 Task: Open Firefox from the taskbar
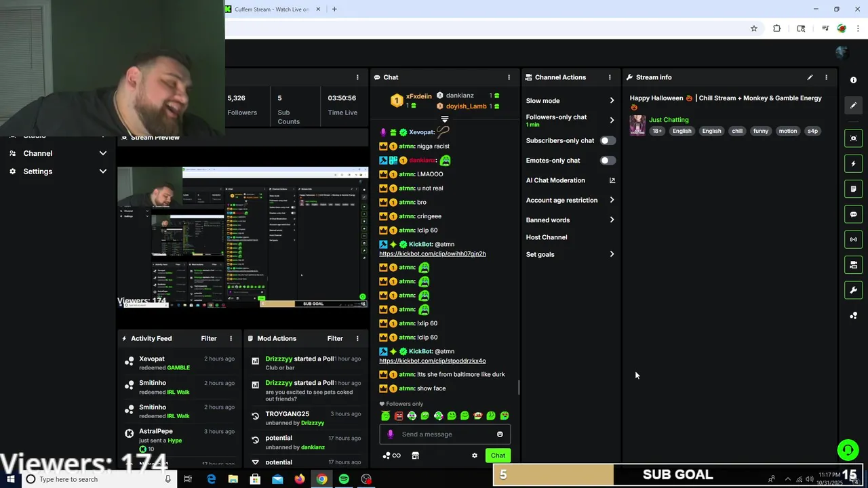(x=299, y=479)
